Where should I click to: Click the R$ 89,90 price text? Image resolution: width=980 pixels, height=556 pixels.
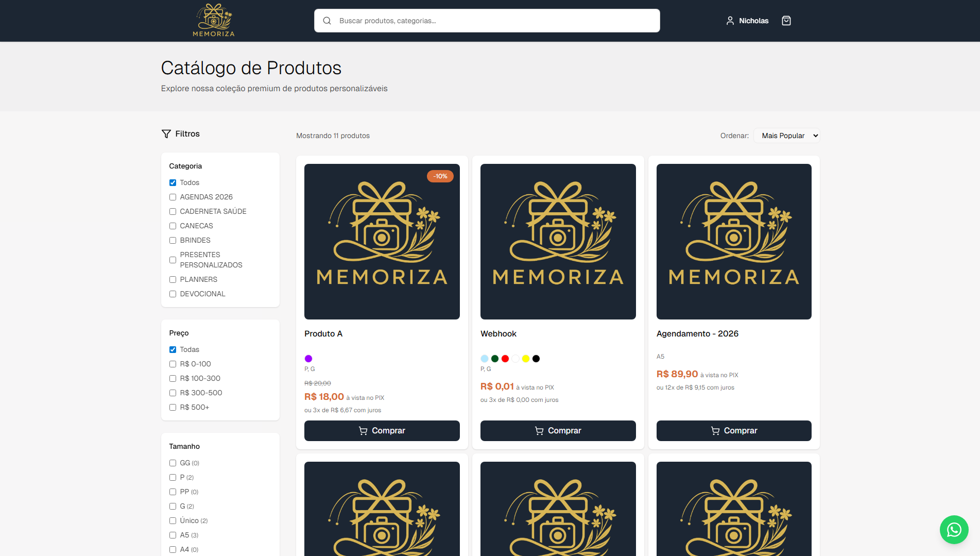click(677, 374)
